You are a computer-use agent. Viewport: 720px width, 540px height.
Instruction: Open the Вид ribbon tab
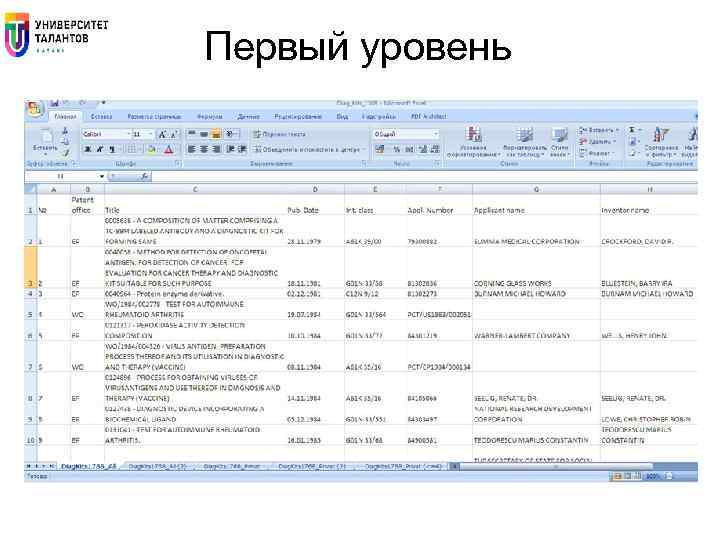(x=342, y=117)
